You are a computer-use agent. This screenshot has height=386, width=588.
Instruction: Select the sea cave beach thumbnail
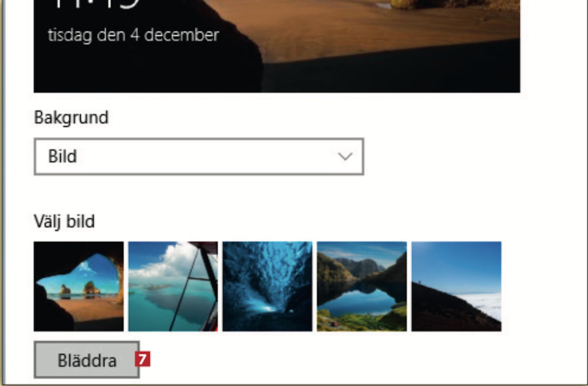[x=78, y=286]
